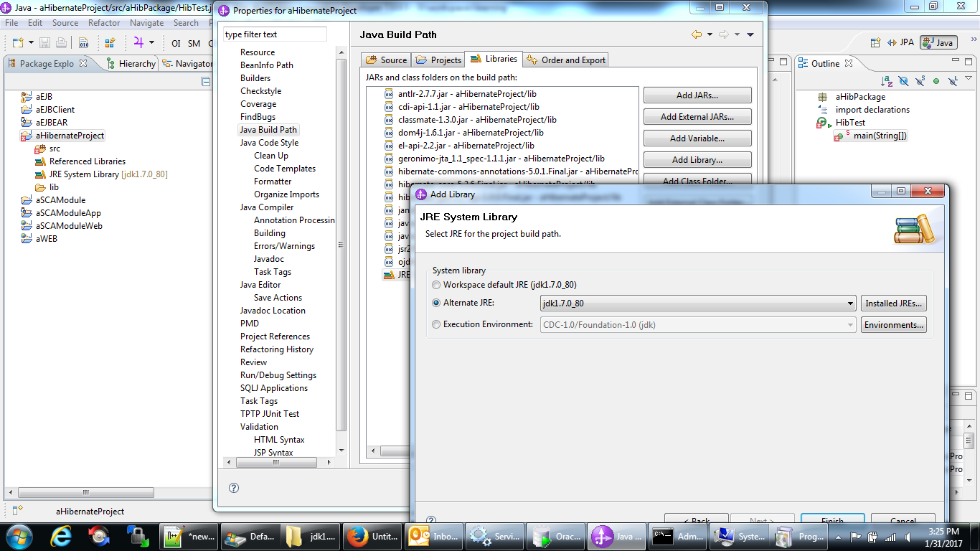980x551 pixels.
Task: Click the New wizard toolbar icon
Action: click(17, 43)
